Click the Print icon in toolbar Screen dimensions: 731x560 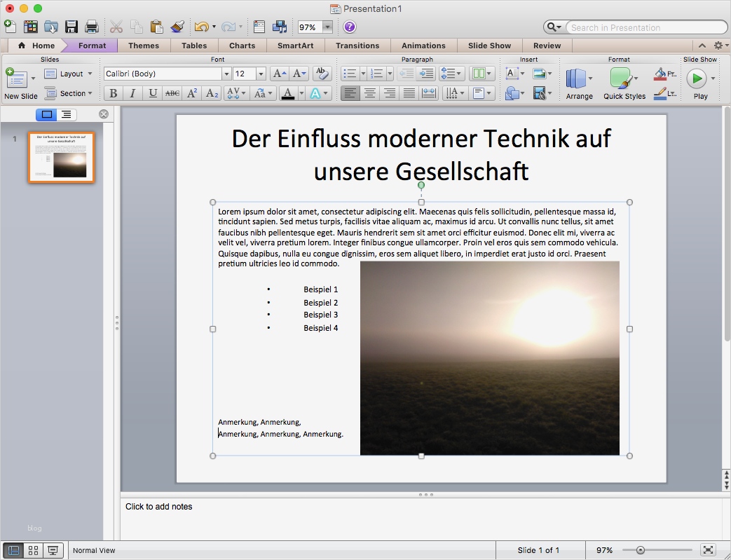pyautogui.click(x=91, y=27)
